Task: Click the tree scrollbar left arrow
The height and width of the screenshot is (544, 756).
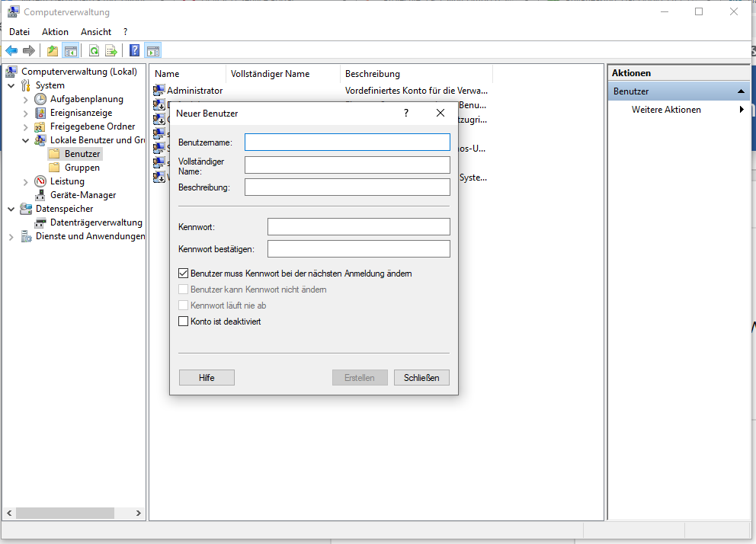Action: tap(9, 514)
